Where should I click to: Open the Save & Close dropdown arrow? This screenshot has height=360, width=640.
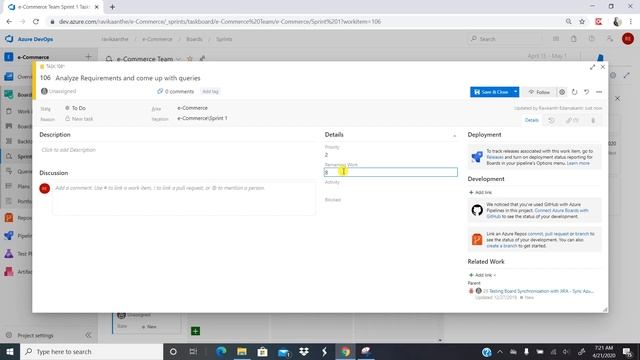(516, 92)
